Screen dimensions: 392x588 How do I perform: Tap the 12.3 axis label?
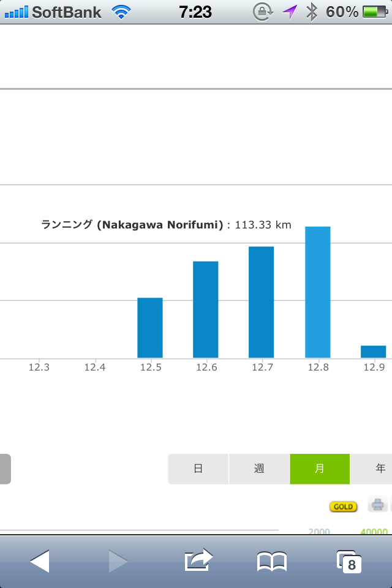39,367
